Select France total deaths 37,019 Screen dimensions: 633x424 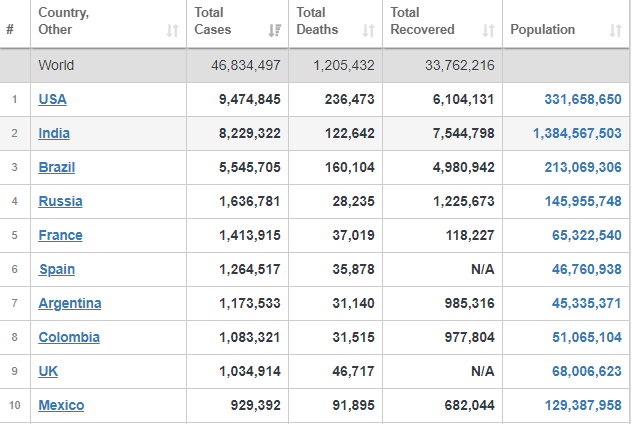click(x=354, y=235)
